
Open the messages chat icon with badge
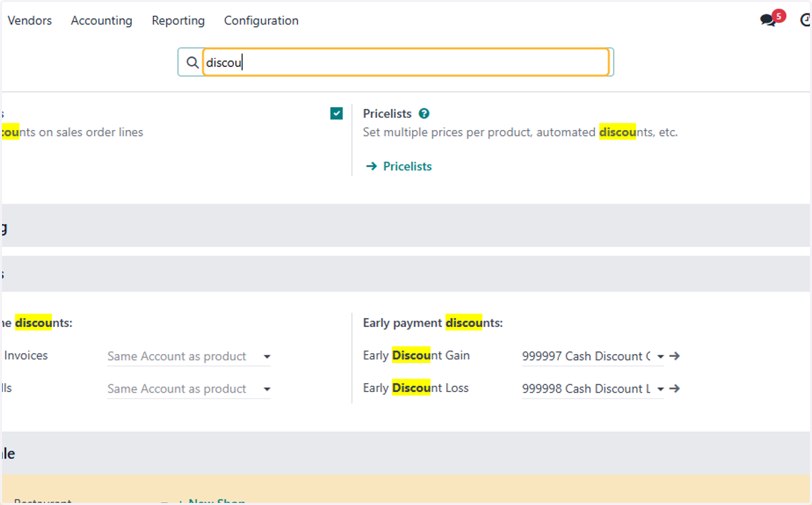pyautogui.click(x=771, y=19)
